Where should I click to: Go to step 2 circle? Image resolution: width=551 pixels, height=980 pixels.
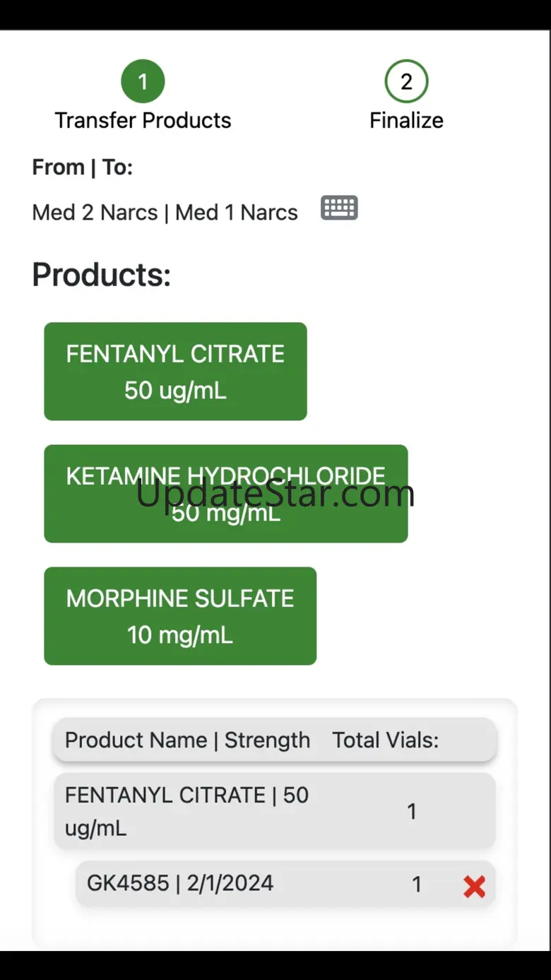pyautogui.click(x=406, y=81)
